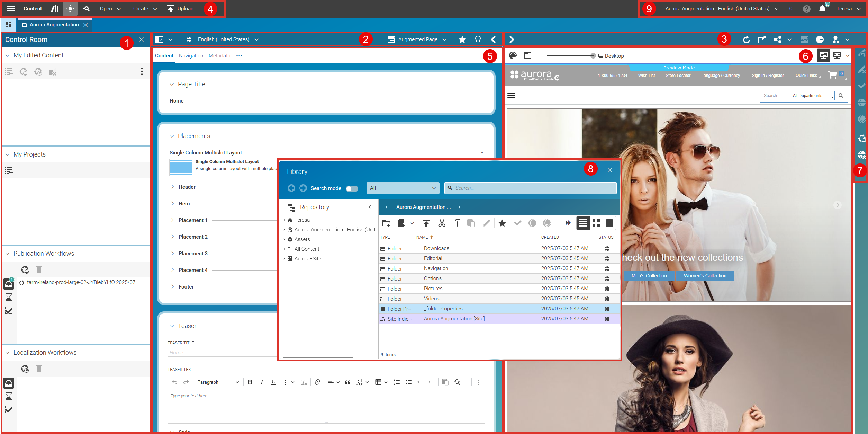This screenshot has height=434, width=868.
Task: Click the notifications bell icon
Action: pyautogui.click(x=822, y=9)
